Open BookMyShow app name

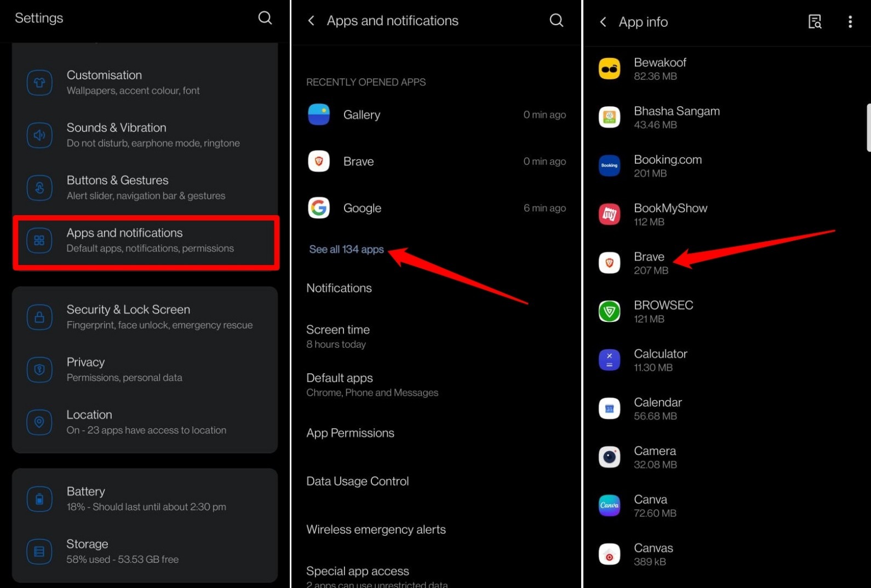pyautogui.click(x=671, y=208)
